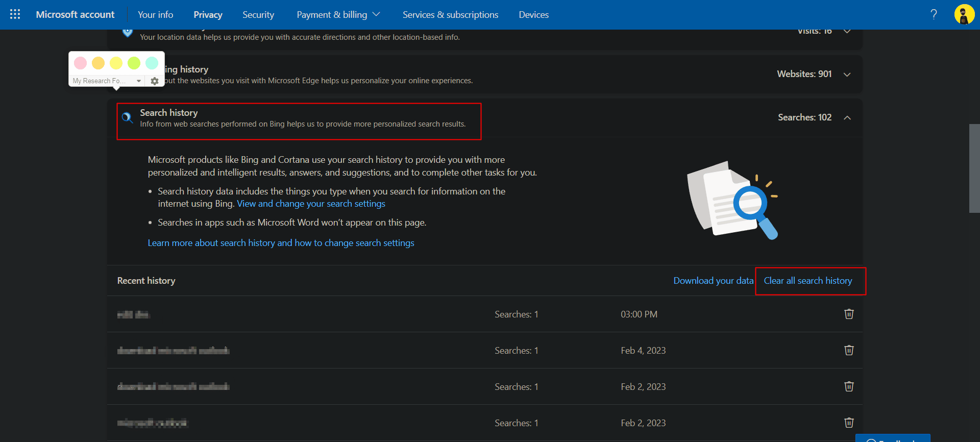The image size is (980, 442).
Task: Open Learn more about search history link
Action: point(281,243)
